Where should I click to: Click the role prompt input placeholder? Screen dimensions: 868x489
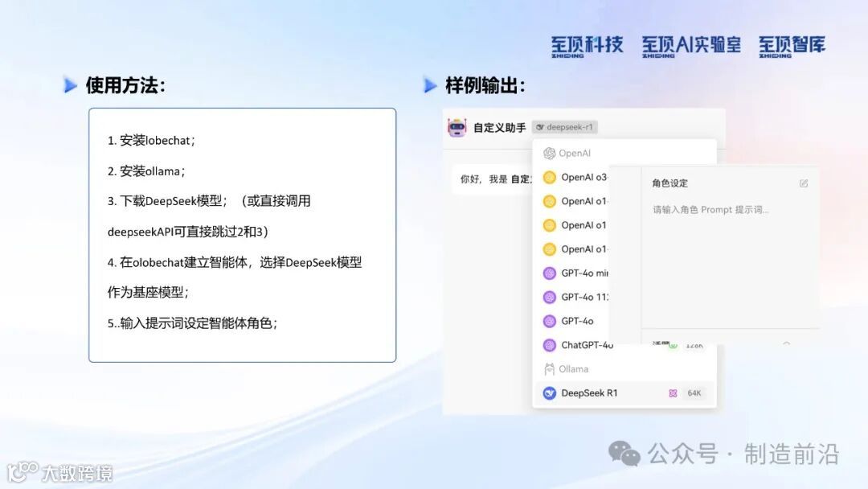(710, 210)
